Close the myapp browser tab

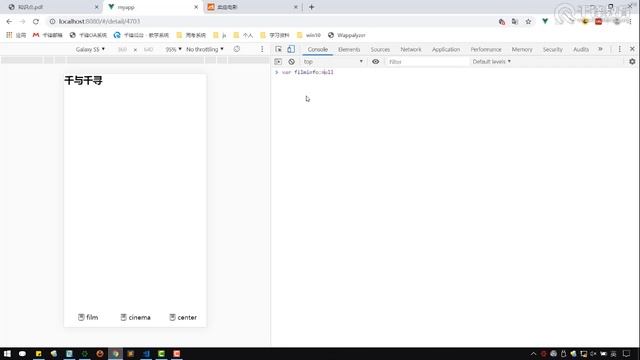pos(196,7)
